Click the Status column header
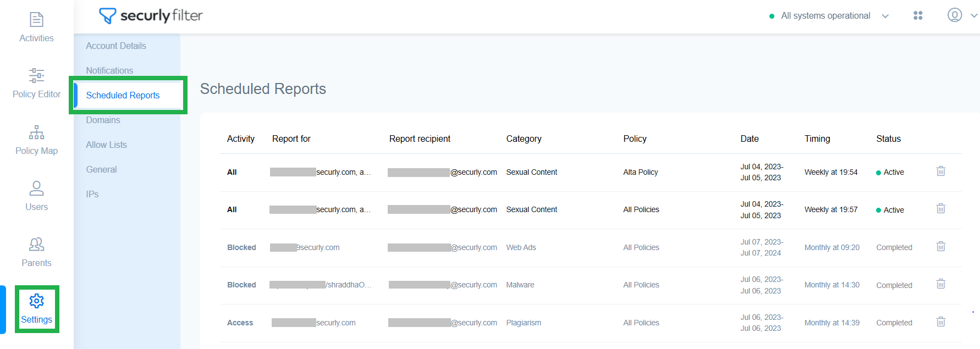 pos(888,139)
